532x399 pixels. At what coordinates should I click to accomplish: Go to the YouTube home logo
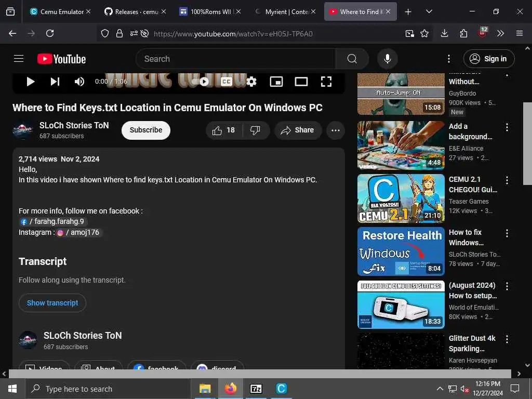[x=61, y=59]
